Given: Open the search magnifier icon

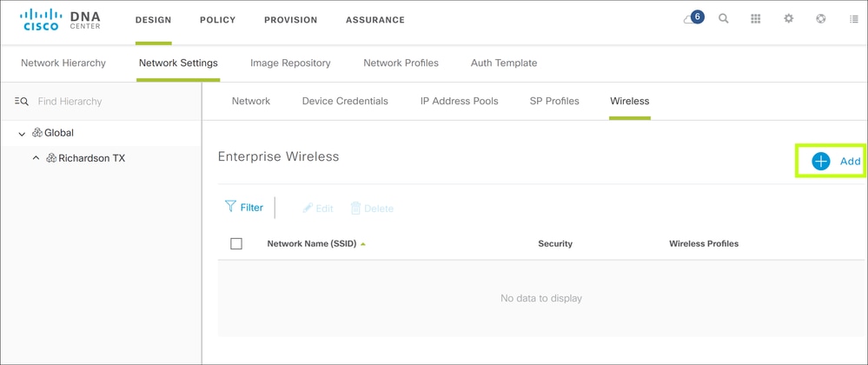Looking at the screenshot, I should coord(724,19).
